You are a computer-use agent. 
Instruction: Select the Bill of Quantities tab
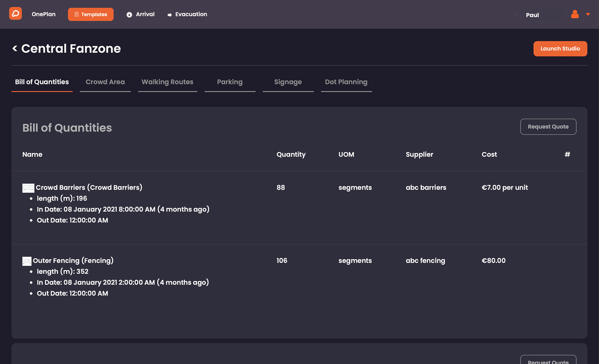(x=42, y=82)
